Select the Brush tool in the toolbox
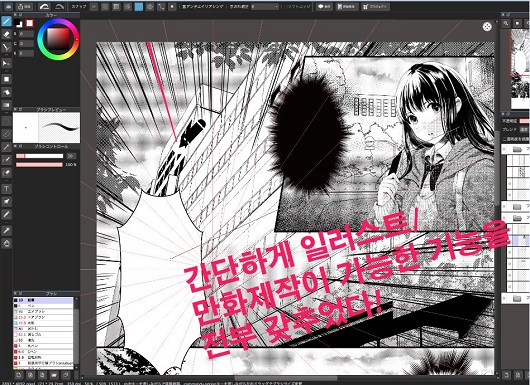The height and width of the screenshot is (385, 530). (6, 21)
